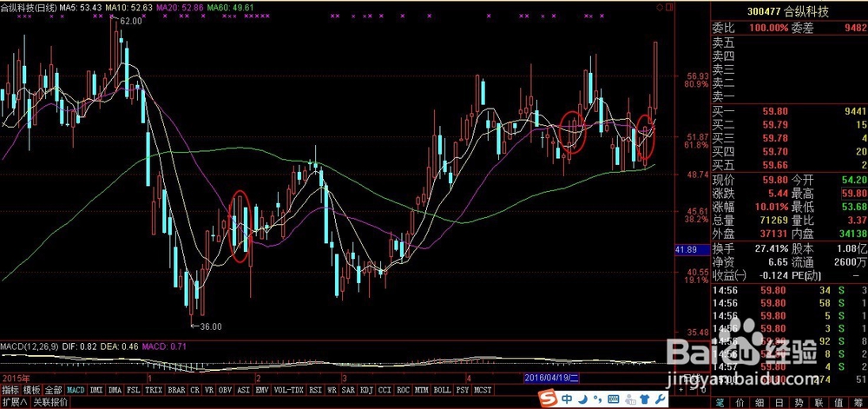868x409 pixels.
Task: Switch to PSY indicator
Action: point(463,390)
